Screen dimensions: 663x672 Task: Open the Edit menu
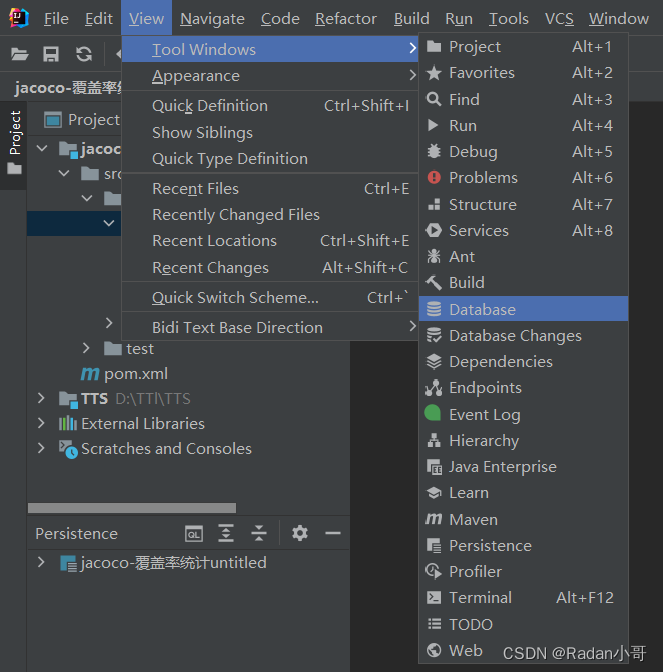(x=99, y=18)
